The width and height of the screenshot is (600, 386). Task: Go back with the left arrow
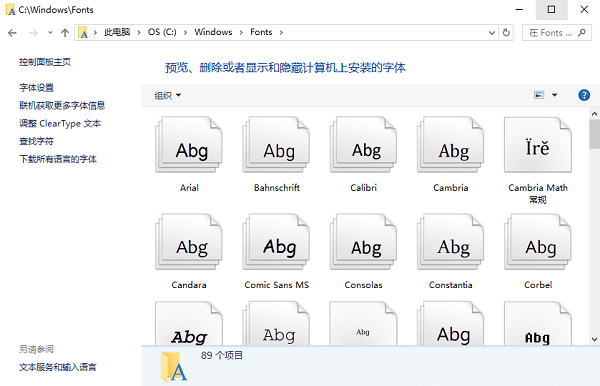12,33
